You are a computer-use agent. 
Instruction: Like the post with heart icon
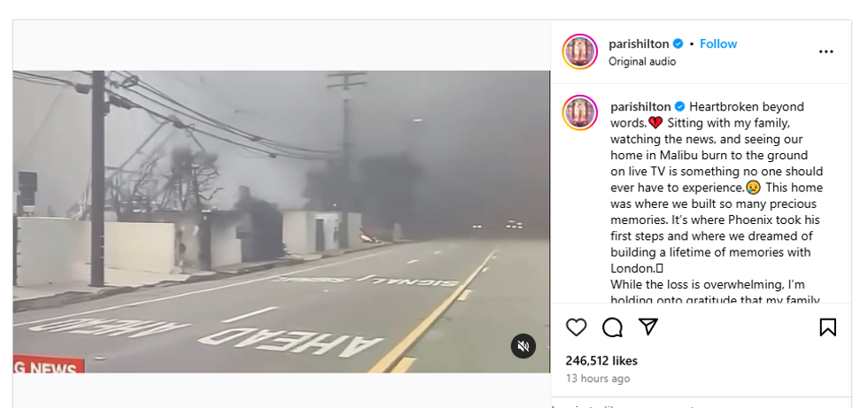(577, 327)
